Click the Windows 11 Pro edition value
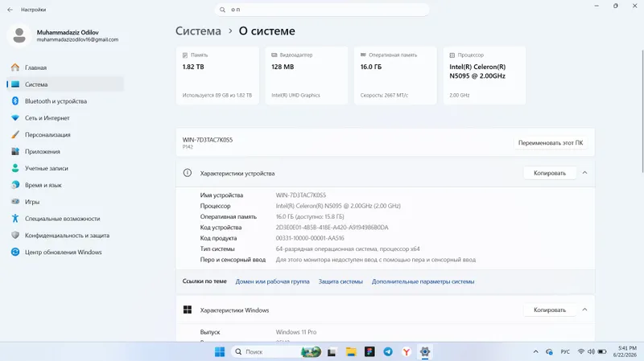 point(296,332)
